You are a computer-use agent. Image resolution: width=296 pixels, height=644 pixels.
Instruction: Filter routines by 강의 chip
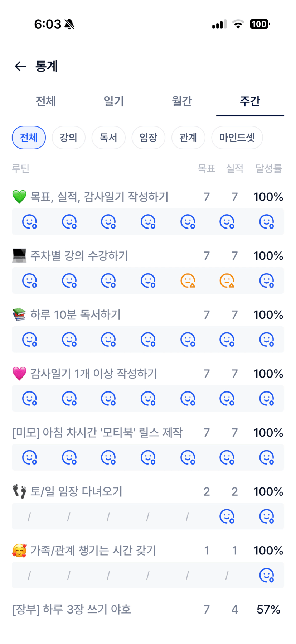68,138
